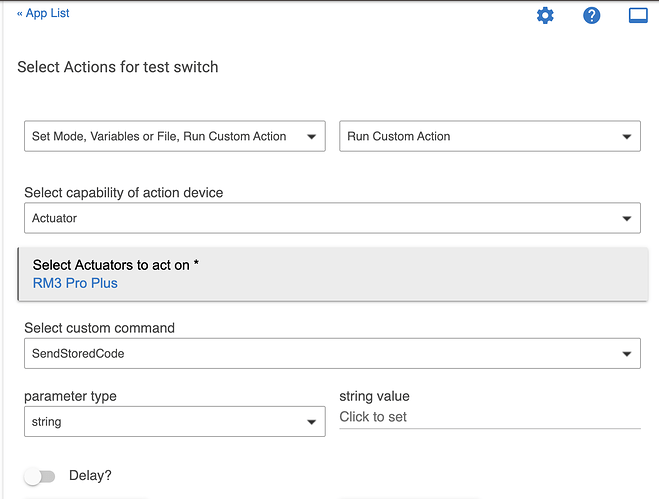Click the arrow on parameter type dropdown
The image size is (659, 499).
pos(311,422)
